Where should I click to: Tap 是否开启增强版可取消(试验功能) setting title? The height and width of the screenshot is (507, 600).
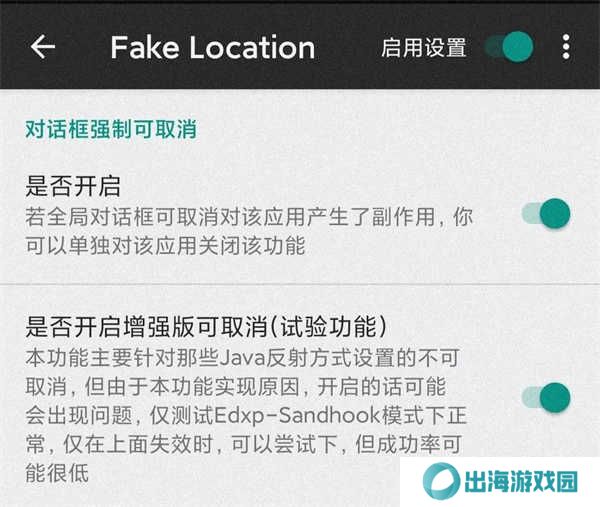click(x=206, y=326)
